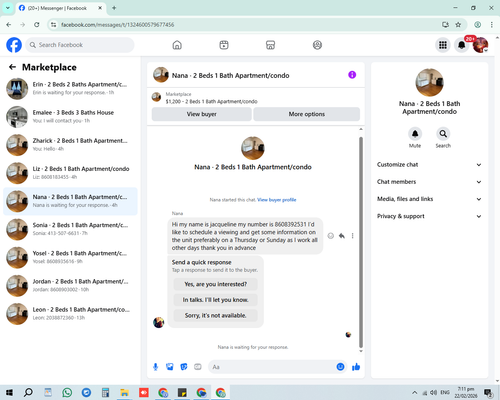Open the Yosel conversation
Screen dimensions: 500x400
pyautogui.click(x=70, y=258)
